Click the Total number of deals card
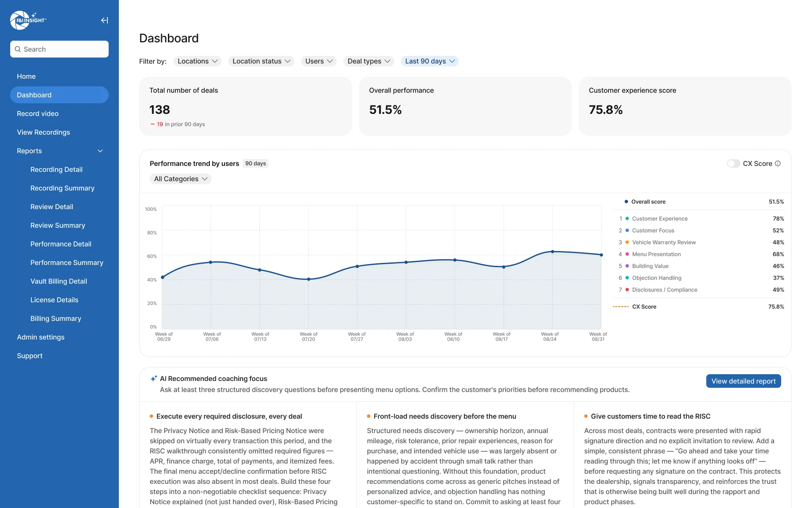Screen dimensions: 812x508 tap(245, 106)
